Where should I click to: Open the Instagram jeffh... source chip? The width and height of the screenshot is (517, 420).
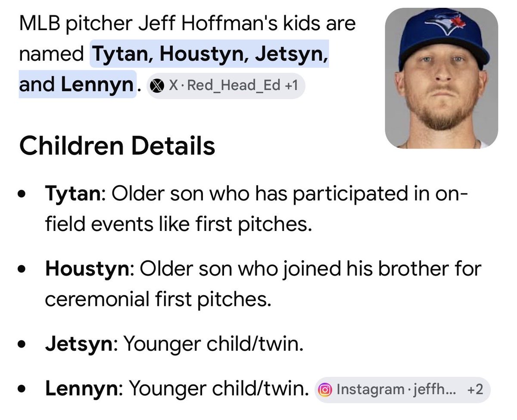tap(402, 390)
